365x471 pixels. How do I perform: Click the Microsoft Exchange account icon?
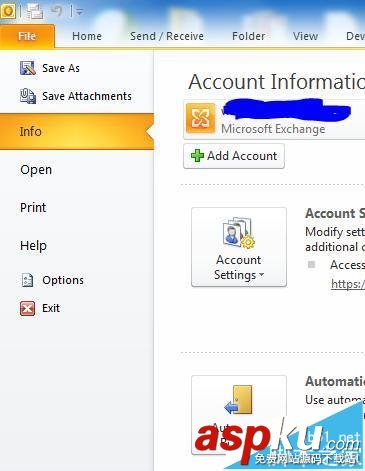click(x=200, y=118)
